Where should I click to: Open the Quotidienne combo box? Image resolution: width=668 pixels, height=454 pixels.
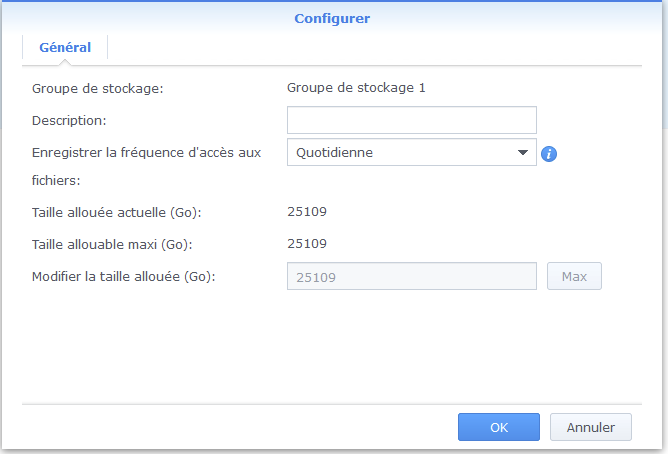[x=400, y=153]
